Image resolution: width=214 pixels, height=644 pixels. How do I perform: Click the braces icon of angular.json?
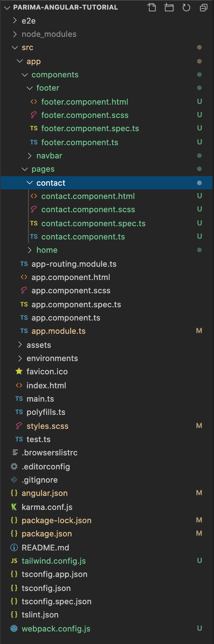pyautogui.click(x=14, y=493)
